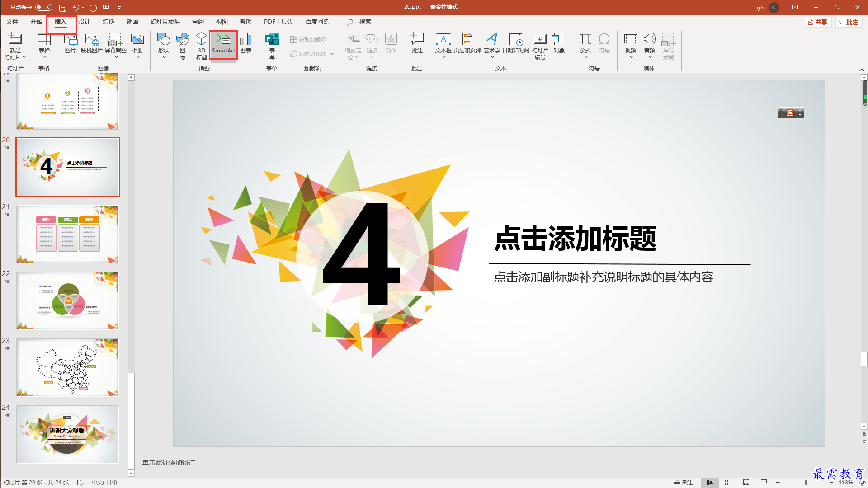Click the Share (共享) button

pyautogui.click(x=818, y=22)
